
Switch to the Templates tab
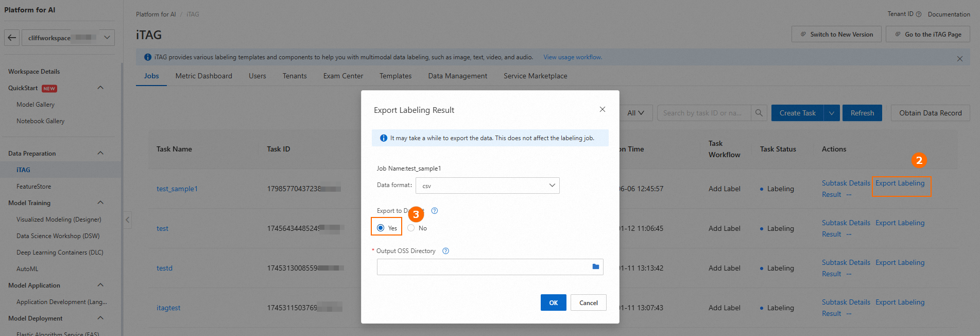pyautogui.click(x=396, y=76)
